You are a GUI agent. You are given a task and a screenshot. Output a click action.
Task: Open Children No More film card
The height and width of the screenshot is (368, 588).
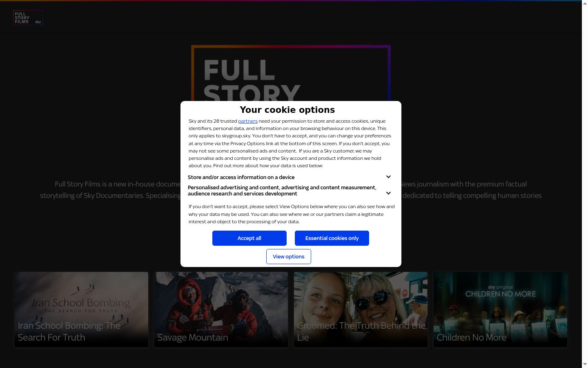point(500,310)
